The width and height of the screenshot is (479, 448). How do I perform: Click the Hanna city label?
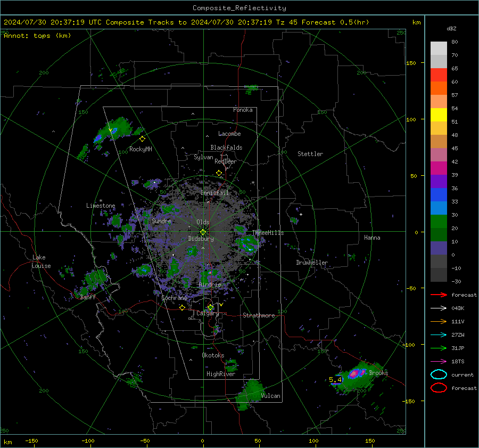(x=372, y=238)
